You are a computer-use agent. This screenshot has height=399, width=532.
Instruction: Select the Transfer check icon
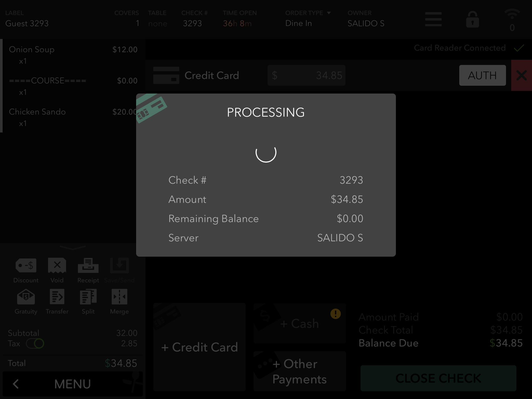[x=57, y=297]
